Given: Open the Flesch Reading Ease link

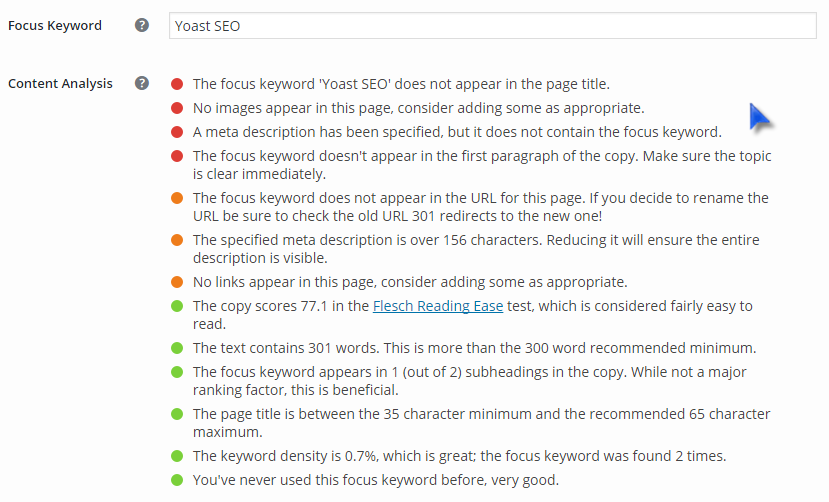Looking at the screenshot, I should coord(438,306).
